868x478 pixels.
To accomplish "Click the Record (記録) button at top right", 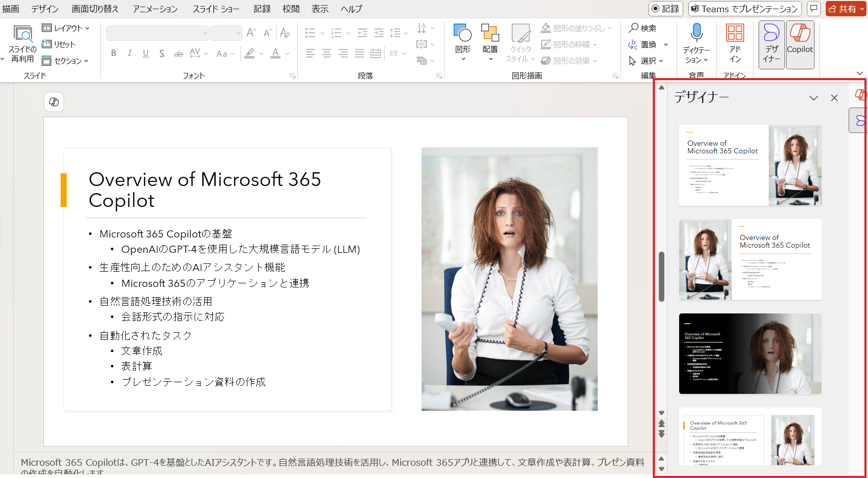I will click(x=666, y=9).
